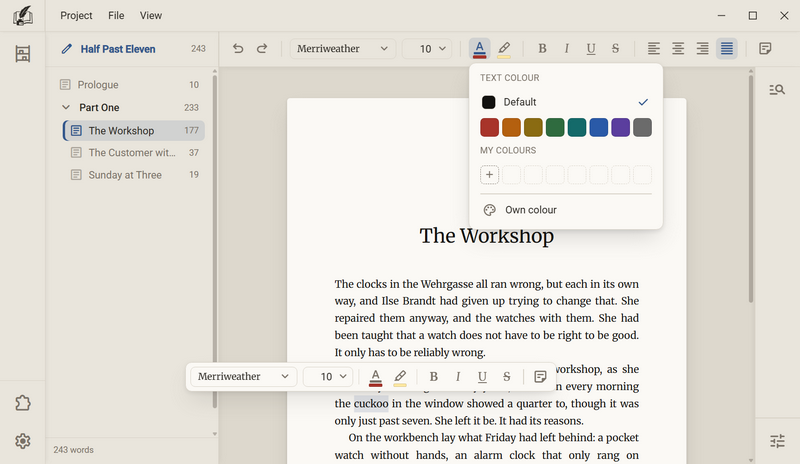Align text left

click(x=654, y=48)
